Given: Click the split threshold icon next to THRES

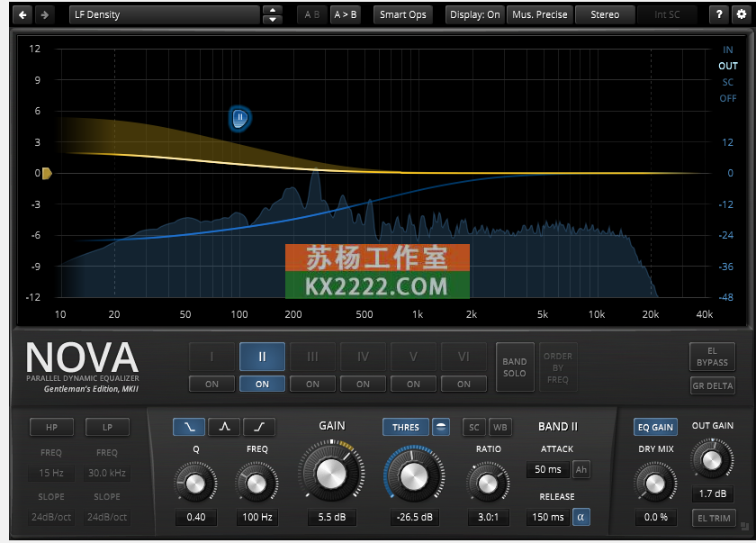Looking at the screenshot, I should click(x=441, y=427).
